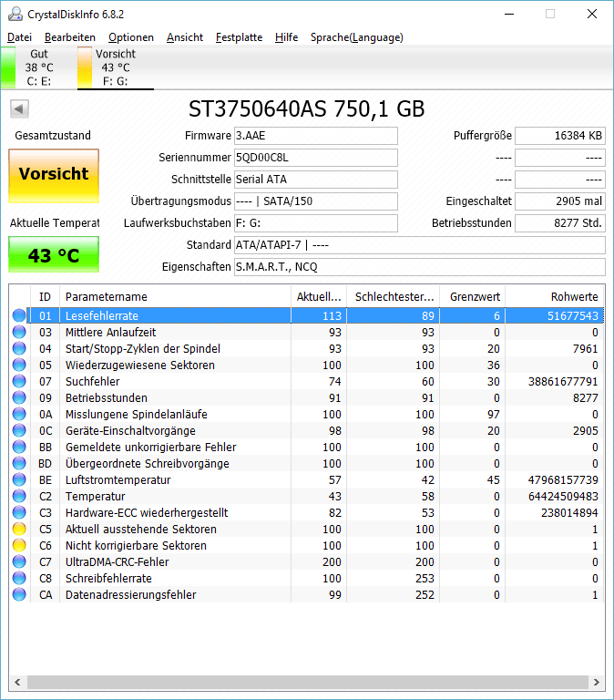614x700 pixels.
Task: Sort by Schlechtester column header
Action: pyautogui.click(x=394, y=297)
